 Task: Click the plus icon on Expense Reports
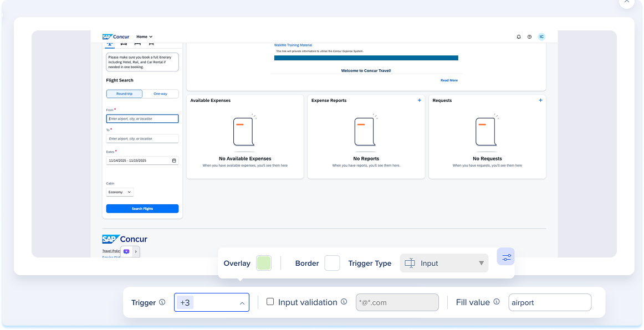click(420, 100)
